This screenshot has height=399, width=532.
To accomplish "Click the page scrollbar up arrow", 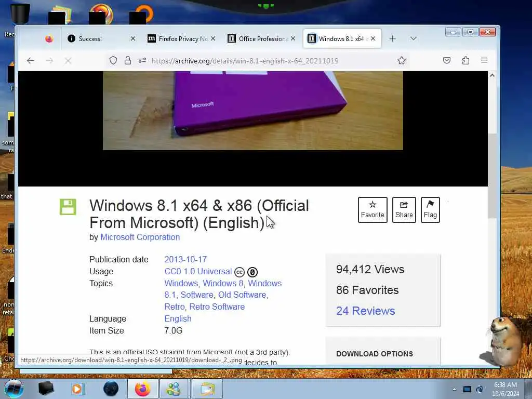I will (493, 75).
